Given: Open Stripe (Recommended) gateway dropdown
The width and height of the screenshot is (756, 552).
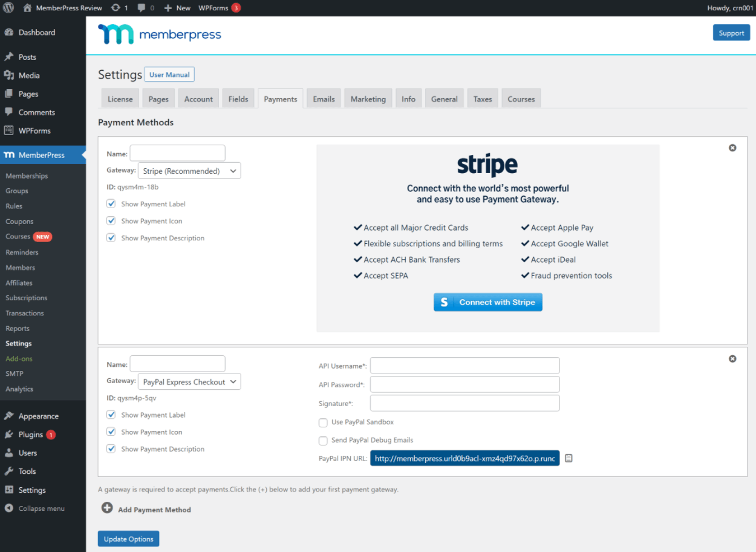Looking at the screenshot, I should (189, 171).
